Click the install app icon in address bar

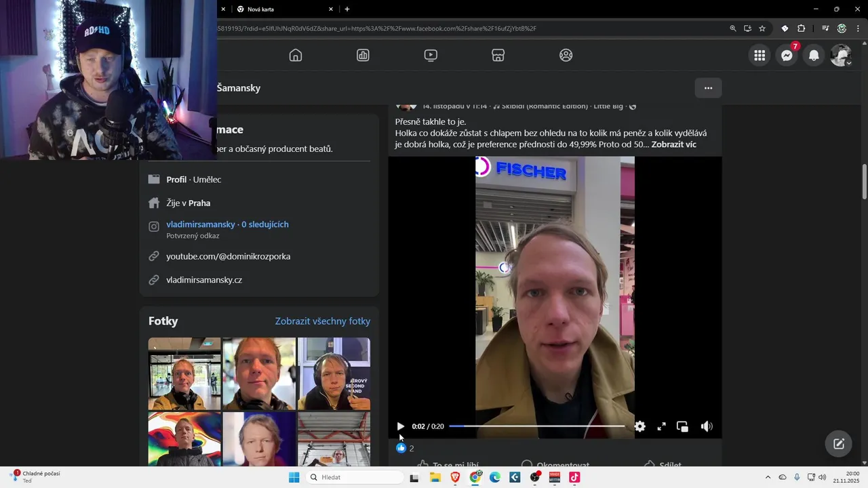(747, 28)
